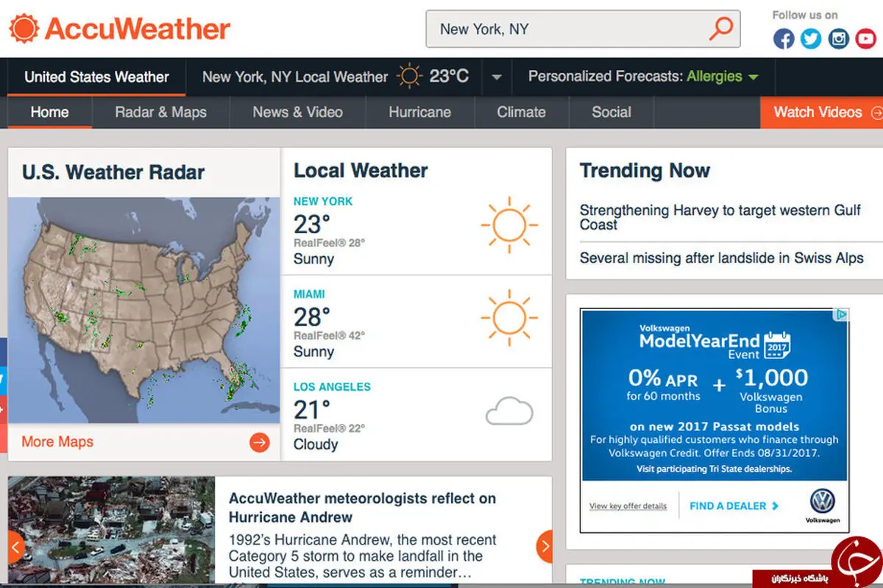Open the Hurricane menu
Viewport: 883px width, 588px height.
tap(419, 113)
